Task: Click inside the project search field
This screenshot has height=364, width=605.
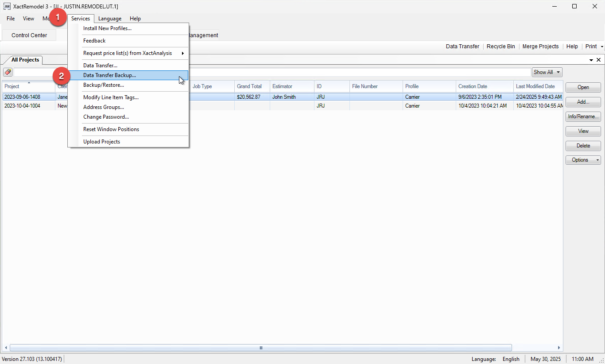Action: (x=272, y=72)
